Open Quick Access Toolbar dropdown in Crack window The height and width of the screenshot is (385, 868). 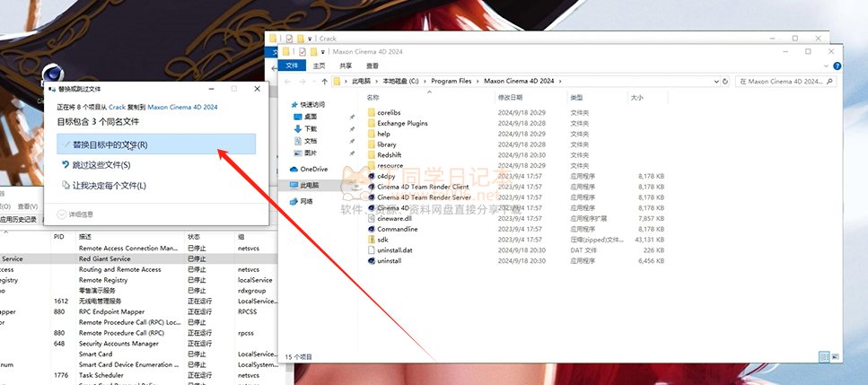(x=310, y=39)
